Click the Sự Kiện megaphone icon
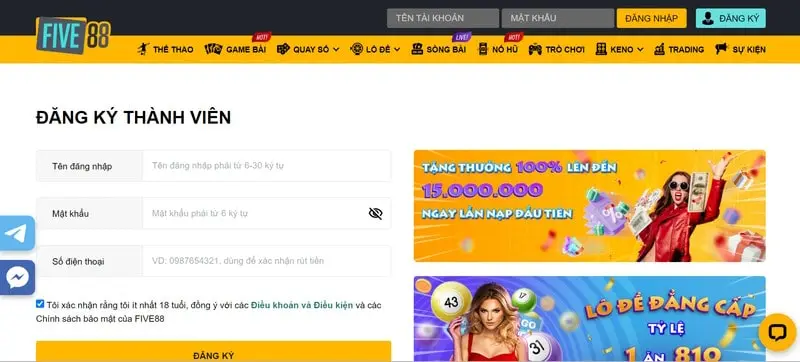This screenshot has height=362, width=800. 721,49
